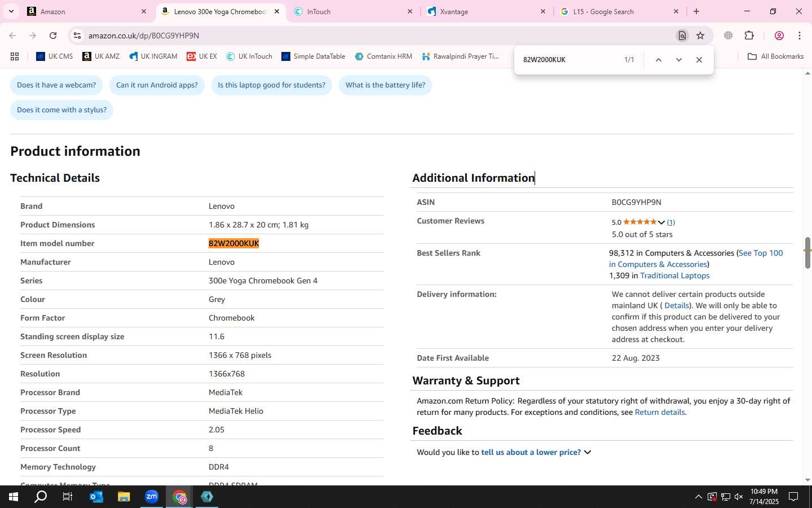
Task: Open Zoom from the taskbar
Action: (x=152, y=497)
